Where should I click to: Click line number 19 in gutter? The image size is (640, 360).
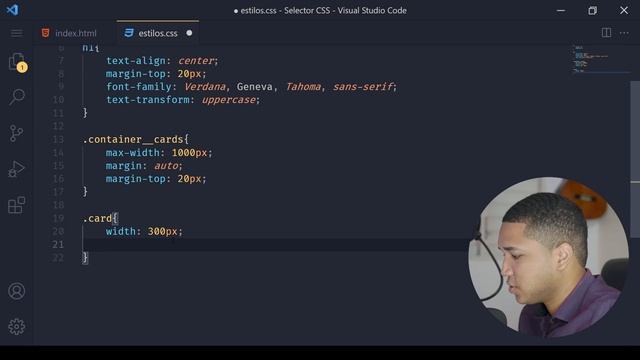coord(58,218)
